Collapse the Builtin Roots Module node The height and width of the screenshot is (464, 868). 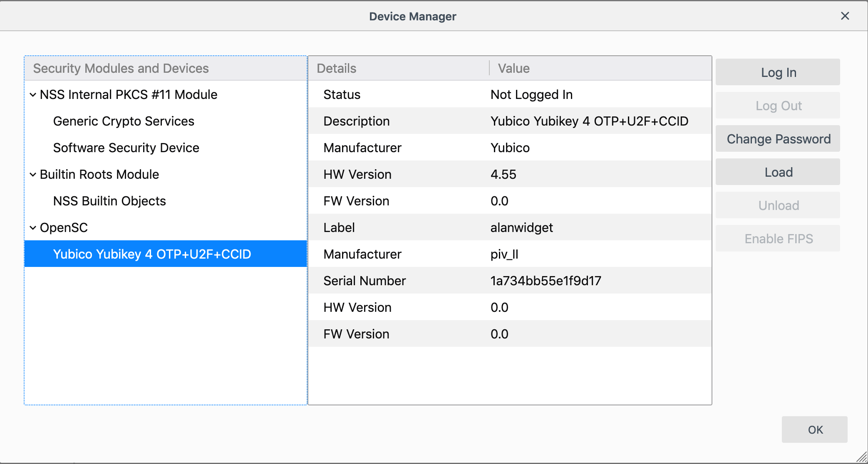[x=33, y=175]
